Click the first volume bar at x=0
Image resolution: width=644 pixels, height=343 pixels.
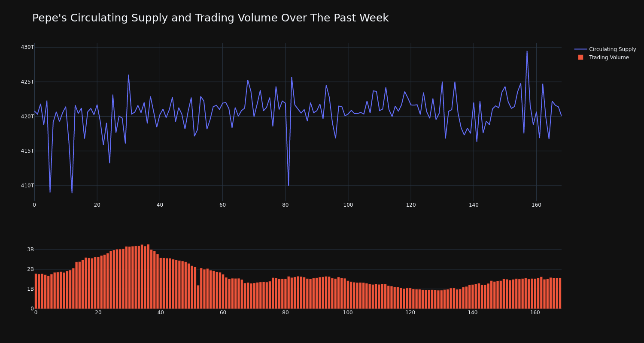(36, 291)
